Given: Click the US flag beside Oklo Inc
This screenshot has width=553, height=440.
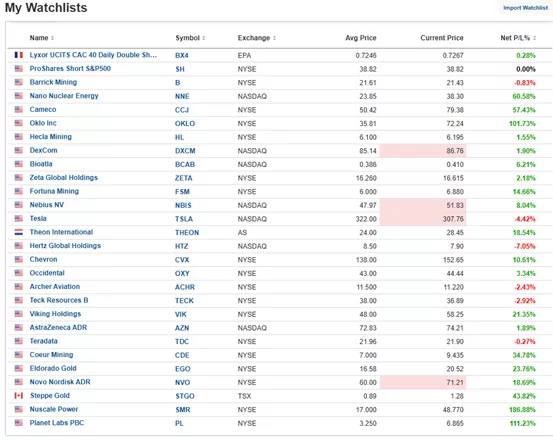Looking at the screenshot, I should coord(19,123).
